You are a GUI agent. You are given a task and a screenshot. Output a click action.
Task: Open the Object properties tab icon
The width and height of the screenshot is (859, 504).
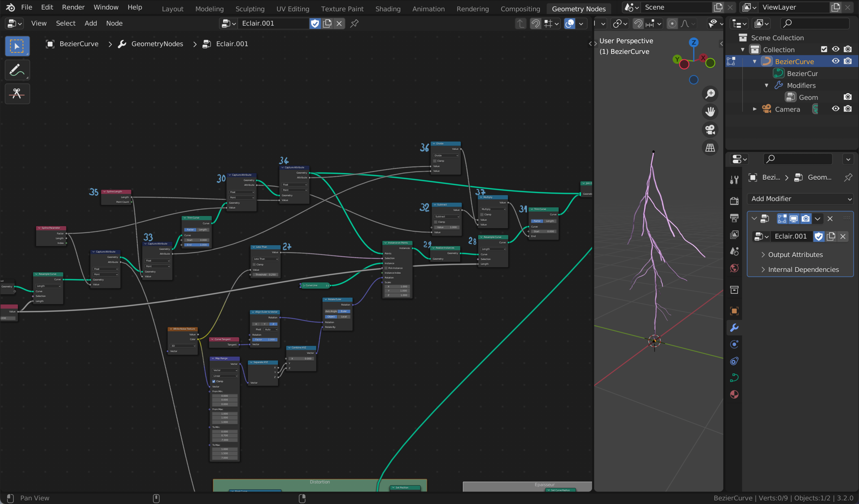click(734, 311)
